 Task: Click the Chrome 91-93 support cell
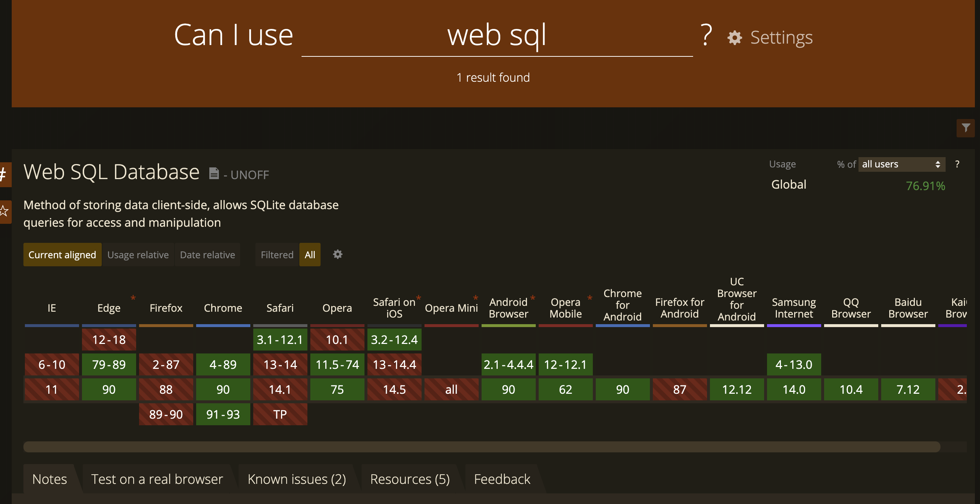click(223, 414)
